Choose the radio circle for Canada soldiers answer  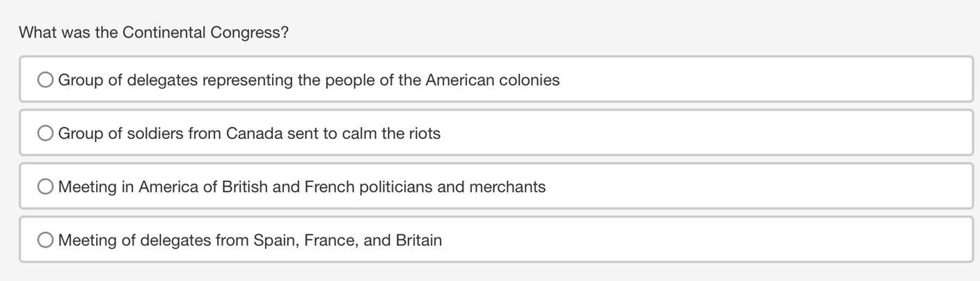pos(45,133)
